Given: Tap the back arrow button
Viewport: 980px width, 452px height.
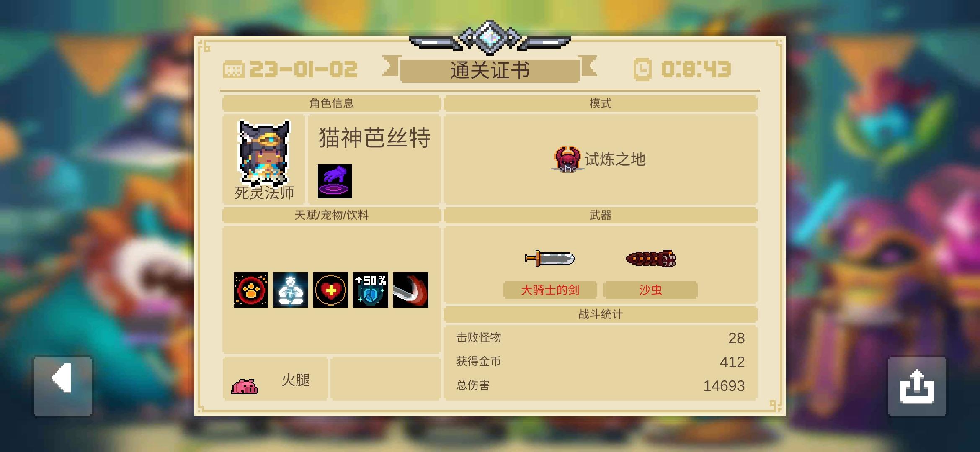Looking at the screenshot, I should point(63,386).
